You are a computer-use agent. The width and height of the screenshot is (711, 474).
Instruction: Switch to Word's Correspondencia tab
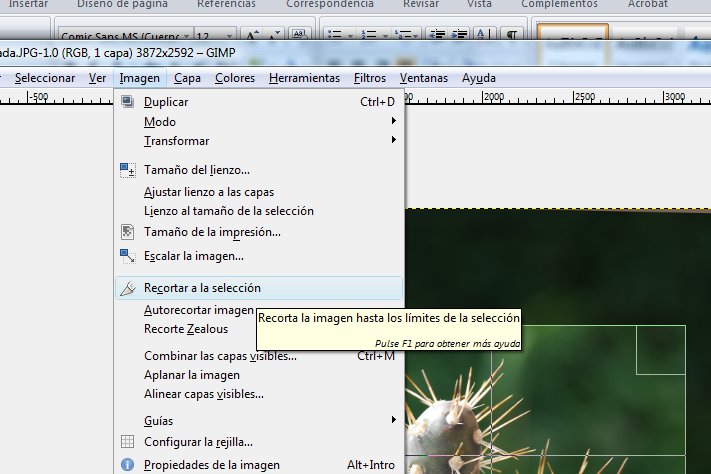click(330, 4)
